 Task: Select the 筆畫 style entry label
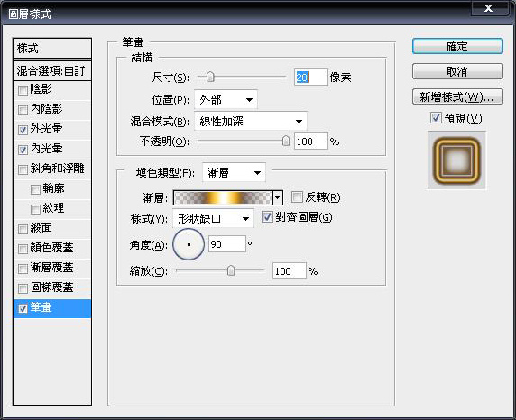(x=41, y=307)
